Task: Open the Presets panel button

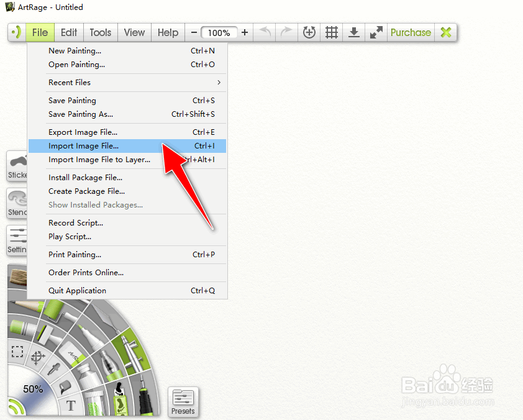Action: click(183, 401)
